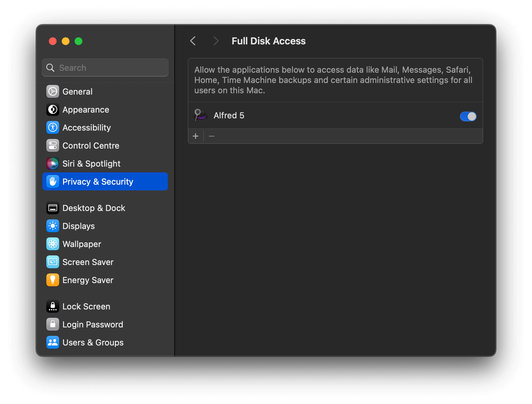Select the General settings icon
Viewport: 532px width, 404px height.
pyautogui.click(x=52, y=91)
